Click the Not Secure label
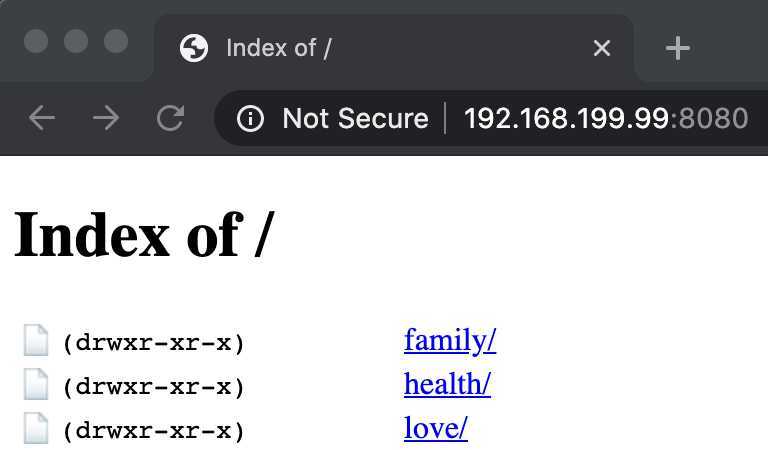768x450 pixels. point(355,118)
